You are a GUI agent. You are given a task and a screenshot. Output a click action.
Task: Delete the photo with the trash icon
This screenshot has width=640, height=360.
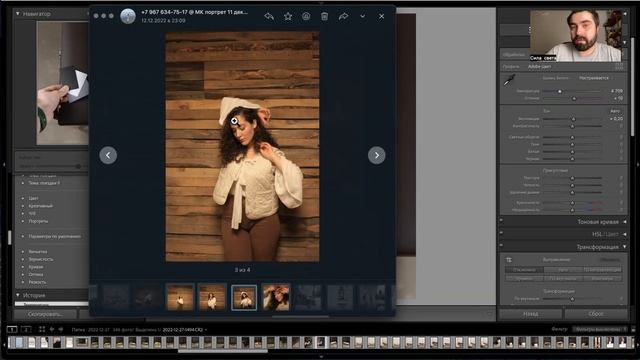324,16
